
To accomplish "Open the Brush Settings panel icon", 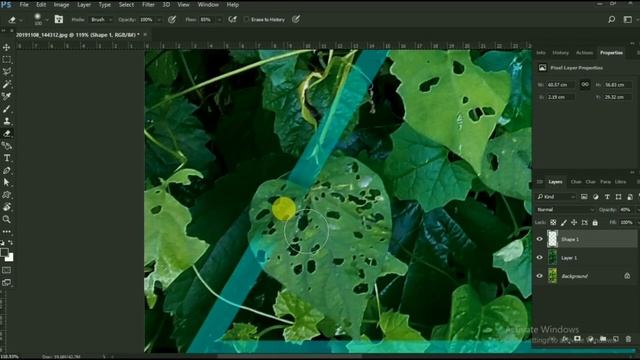I will [59, 19].
